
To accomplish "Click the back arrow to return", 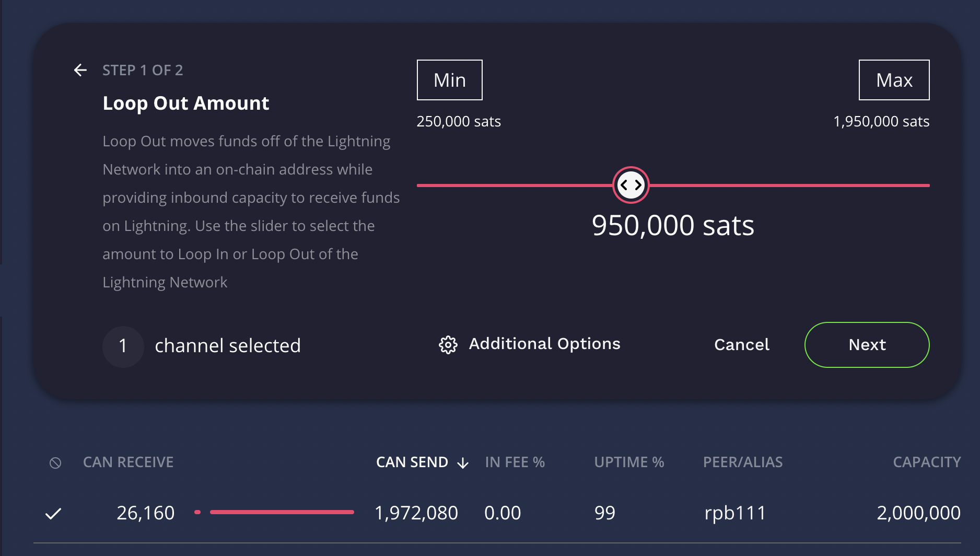I will [x=80, y=70].
